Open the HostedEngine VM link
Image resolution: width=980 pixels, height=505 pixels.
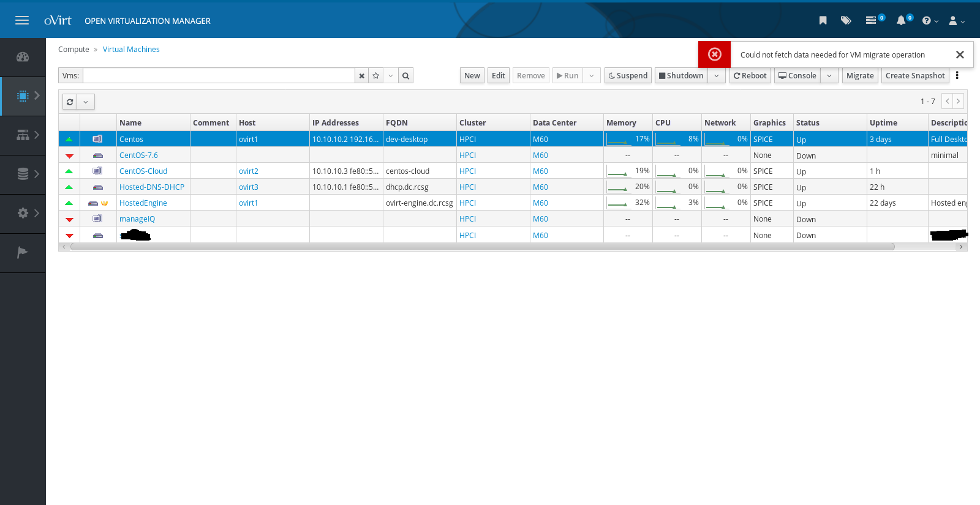[143, 203]
